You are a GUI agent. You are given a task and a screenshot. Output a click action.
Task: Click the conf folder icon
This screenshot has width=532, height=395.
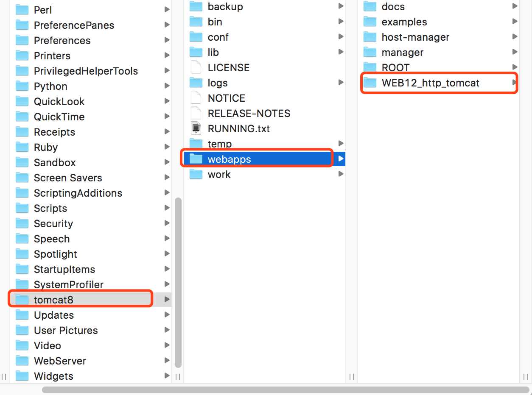196,37
